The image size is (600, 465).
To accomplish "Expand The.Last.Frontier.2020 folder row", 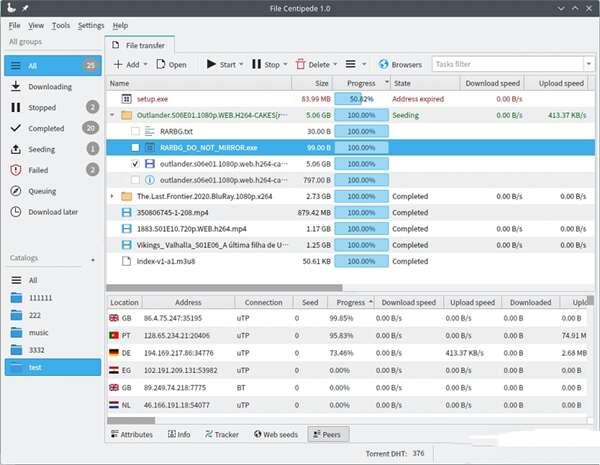I will [x=112, y=196].
